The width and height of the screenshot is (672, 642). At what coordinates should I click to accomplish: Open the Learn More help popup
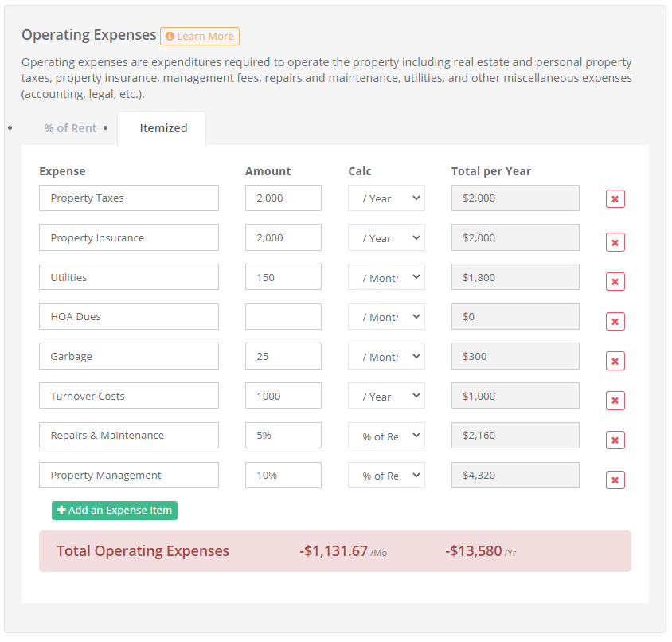(x=199, y=36)
